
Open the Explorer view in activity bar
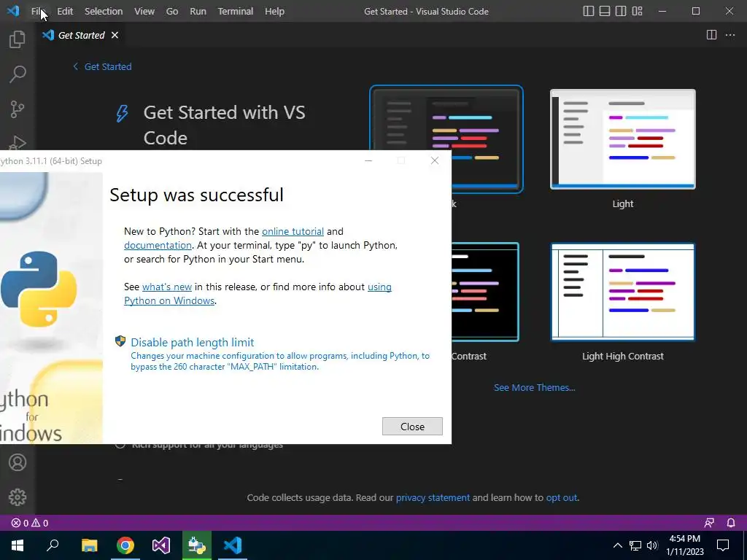point(18,39)
